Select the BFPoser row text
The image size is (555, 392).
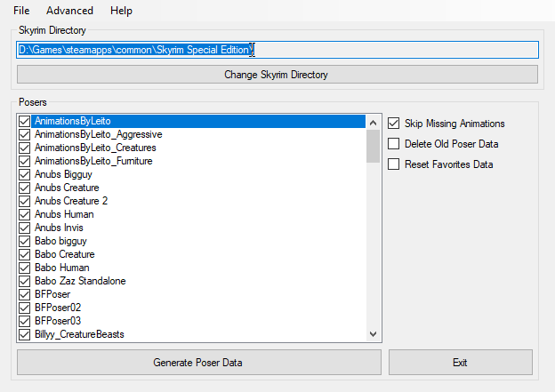coord(52,294)
